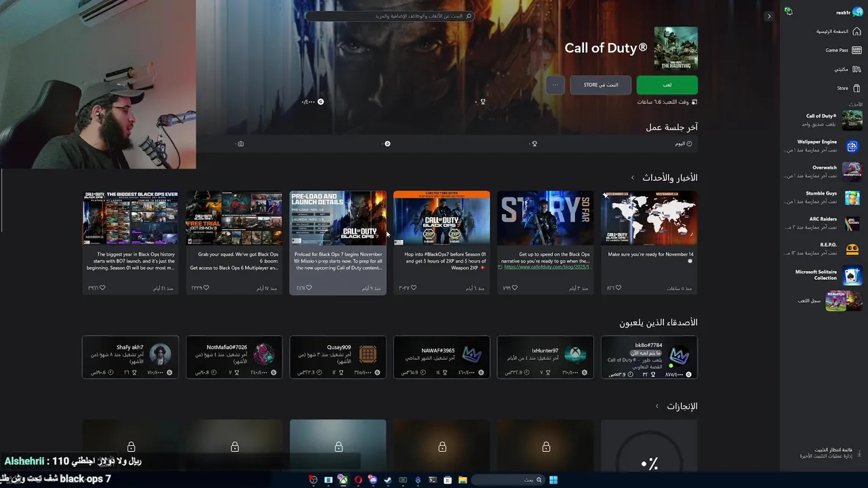
Task: Like the 'Make sure you're ready for November 14' post
Action: point(618,288)
